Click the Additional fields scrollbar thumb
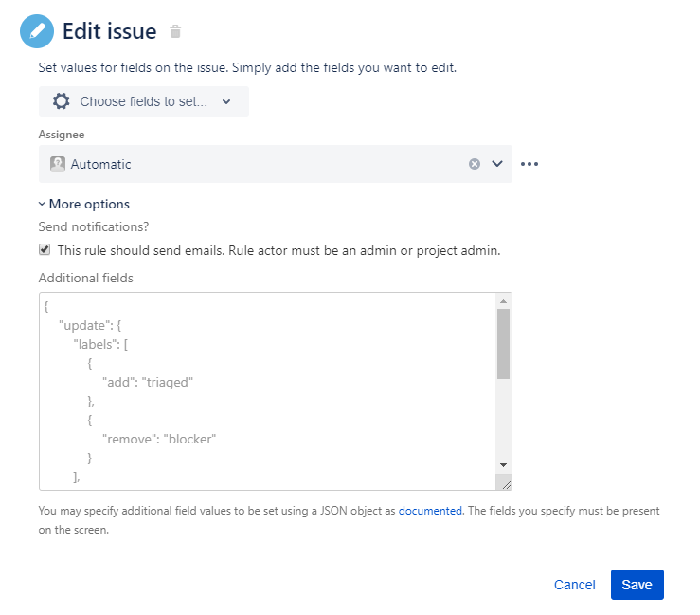 click(503, 344)
